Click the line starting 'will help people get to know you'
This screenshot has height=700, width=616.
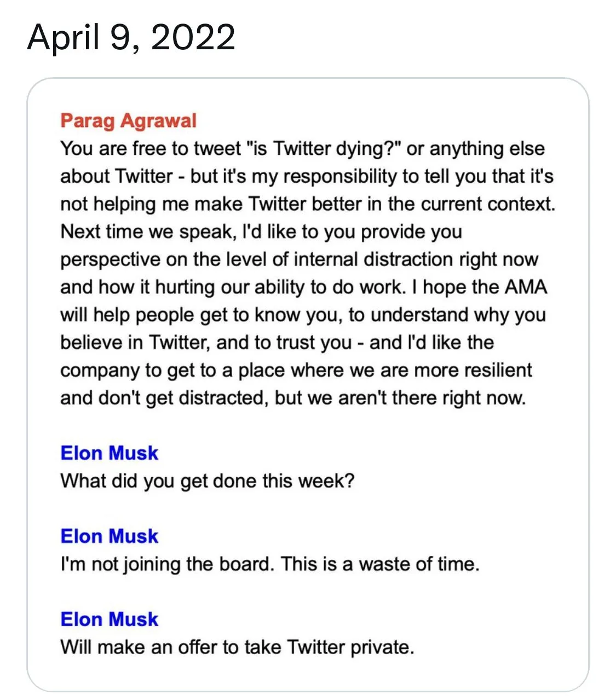(x=302, y=315)
